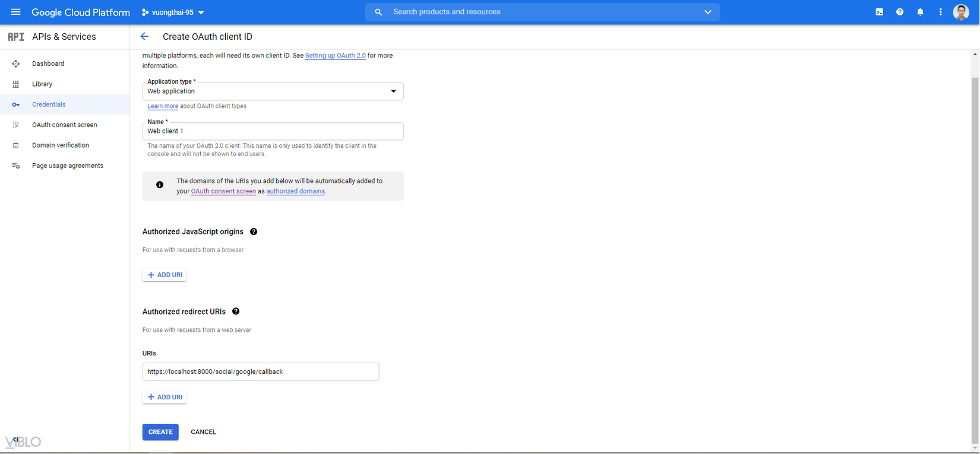Image resolution: width=980 pixels, height=454 pixels.
Task: Click the user account avatar
Action: click(x=961, y=12)
